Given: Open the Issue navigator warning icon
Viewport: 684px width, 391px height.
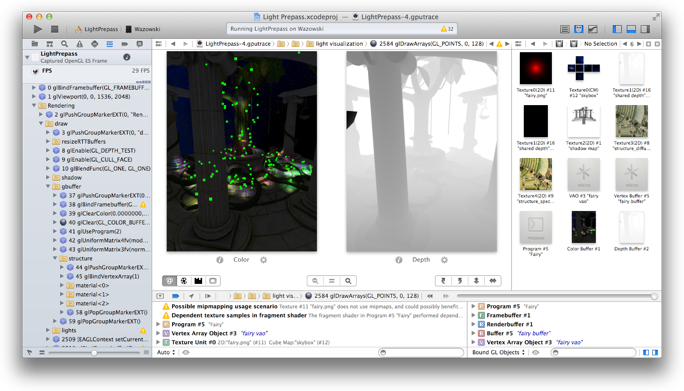Looking at the screenshot, I should tap(79, 44).
